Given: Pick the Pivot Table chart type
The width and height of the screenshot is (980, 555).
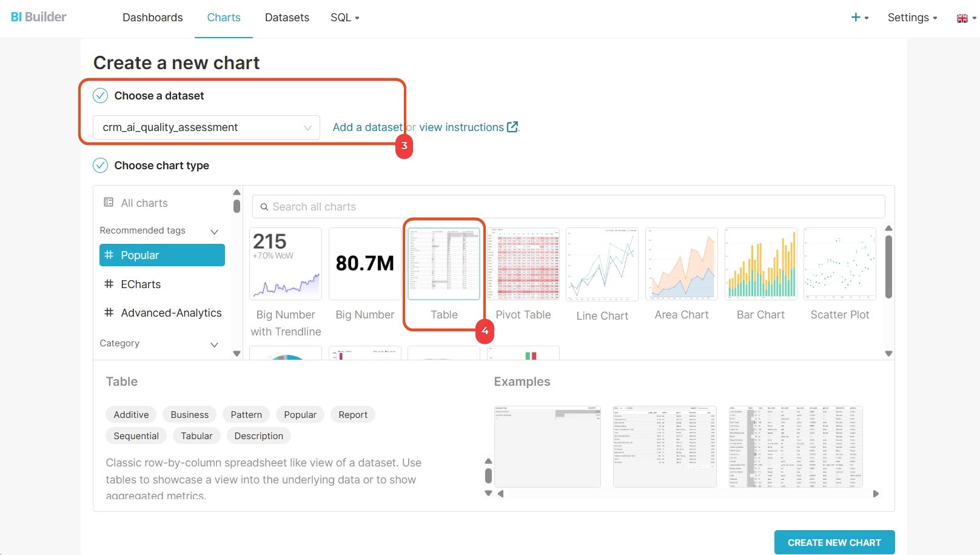Looking at the screenshot, I should (x=523, y=264).
